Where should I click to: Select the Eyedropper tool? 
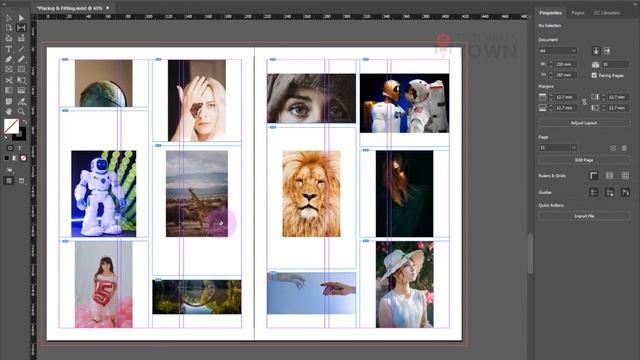coord(21,101)
